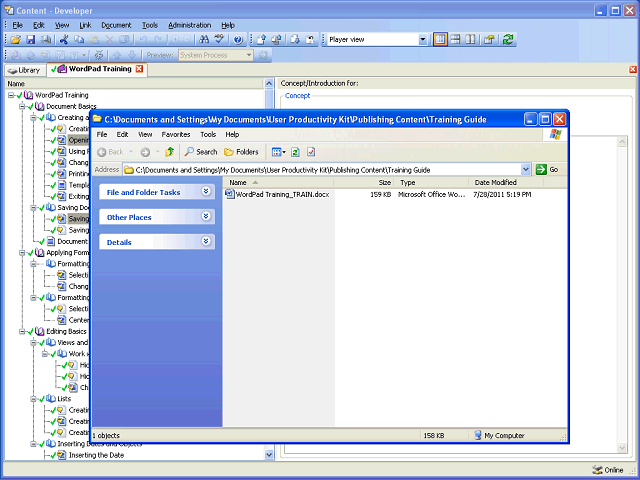The height and width of the screenshot is (480, 640).
Task: Open the Administration menu
Action: coord(189,25)
